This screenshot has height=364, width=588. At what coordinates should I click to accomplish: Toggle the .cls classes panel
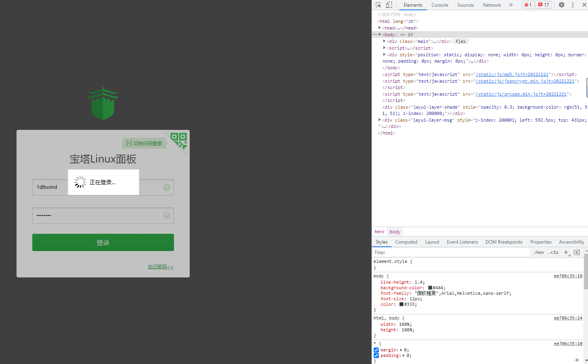pos(553,253)
